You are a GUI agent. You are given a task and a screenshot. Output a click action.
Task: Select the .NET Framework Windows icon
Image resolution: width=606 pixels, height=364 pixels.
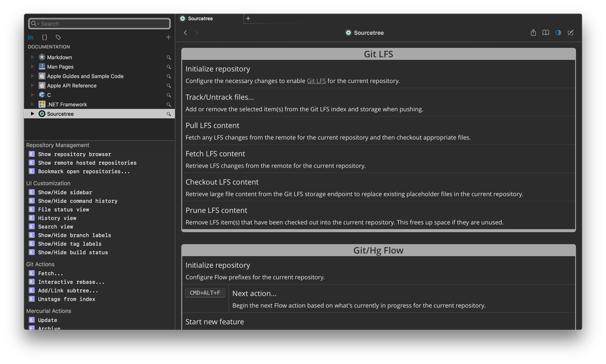point(42,104)
